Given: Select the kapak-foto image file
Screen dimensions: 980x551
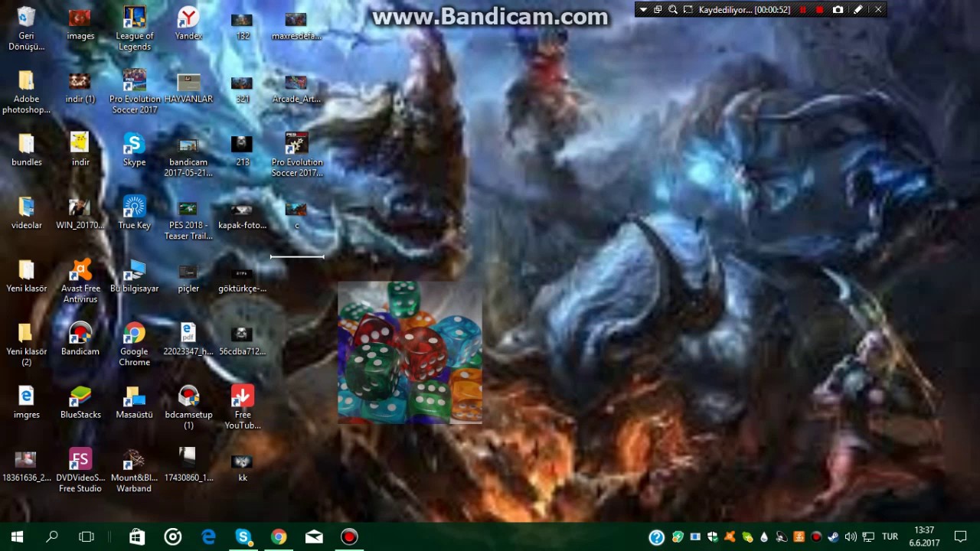Looking at the screenshot, I should (x=243, y=214).
